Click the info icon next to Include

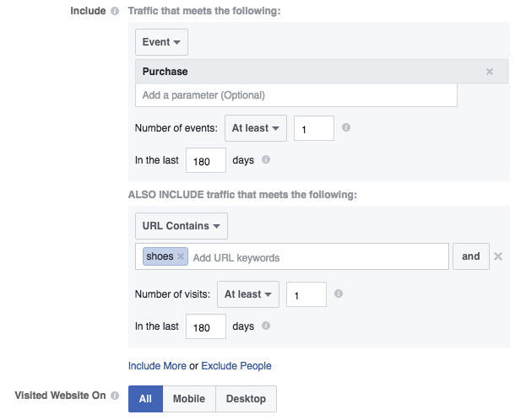115,11
